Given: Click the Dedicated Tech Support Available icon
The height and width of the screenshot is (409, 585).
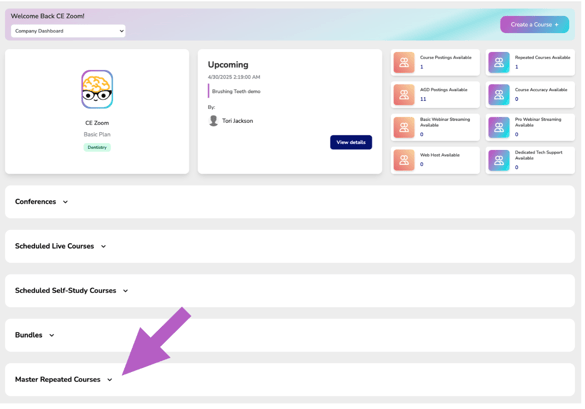Looking at the screenshot, I should point(499,160).
